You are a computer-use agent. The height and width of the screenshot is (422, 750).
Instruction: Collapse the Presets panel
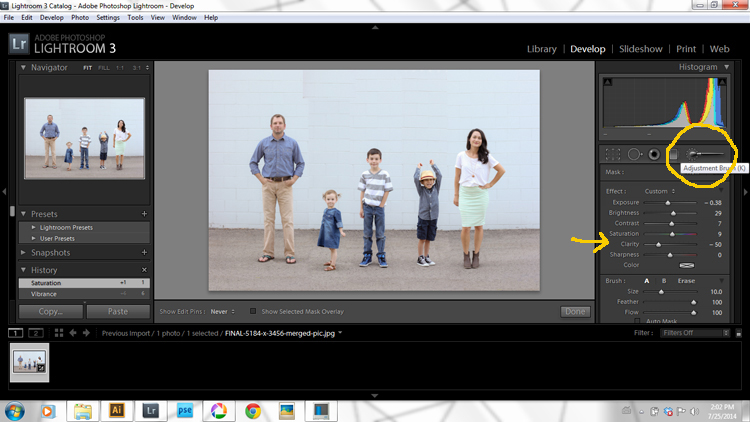pos(23,214)
